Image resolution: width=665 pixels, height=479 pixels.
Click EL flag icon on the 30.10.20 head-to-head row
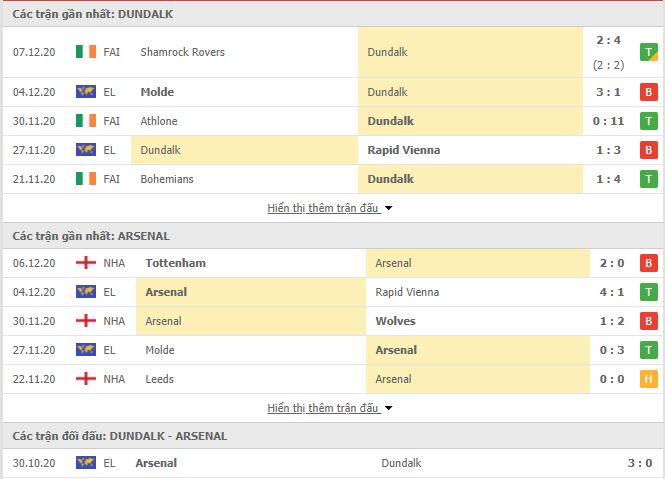(86, 462)
